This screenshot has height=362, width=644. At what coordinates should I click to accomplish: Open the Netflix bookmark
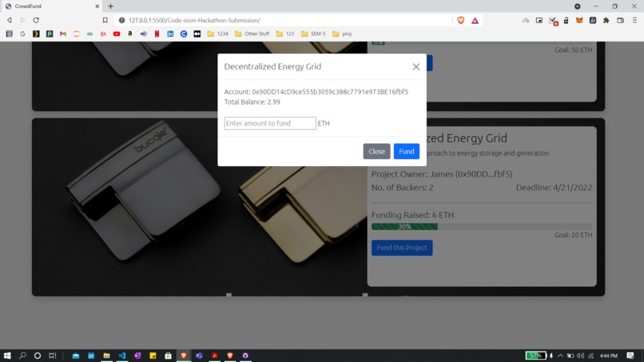[157, 34]
